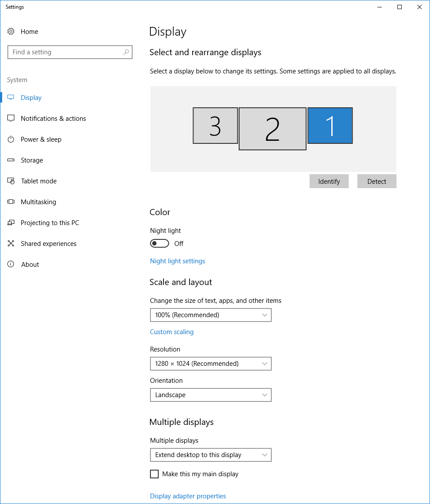Open Display adapter properties link
Screen dimensions: 430x504
click(x=188, y=496)
